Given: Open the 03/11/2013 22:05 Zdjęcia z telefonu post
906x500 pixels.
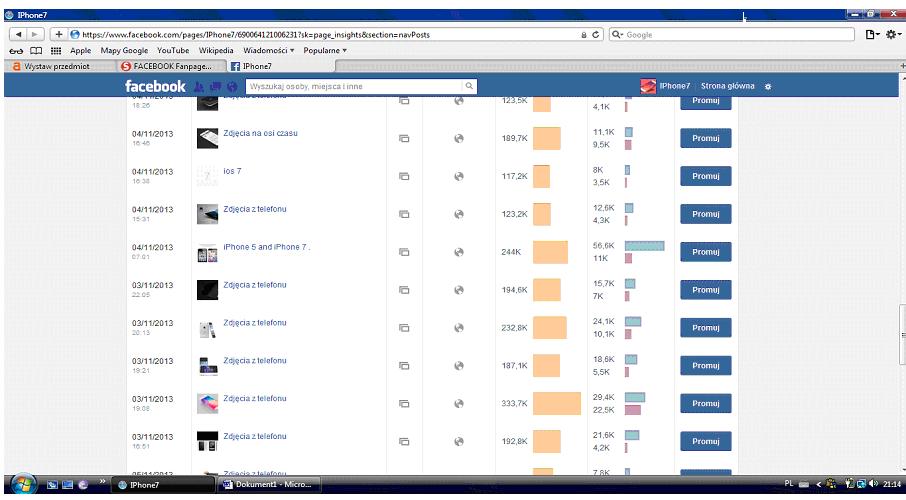Looking at the screenshot, I should click(255, 285).
